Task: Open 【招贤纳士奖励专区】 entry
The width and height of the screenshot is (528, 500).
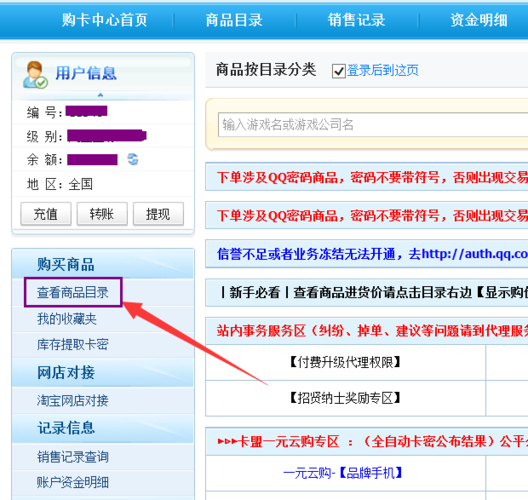Action: coord(345,398)
